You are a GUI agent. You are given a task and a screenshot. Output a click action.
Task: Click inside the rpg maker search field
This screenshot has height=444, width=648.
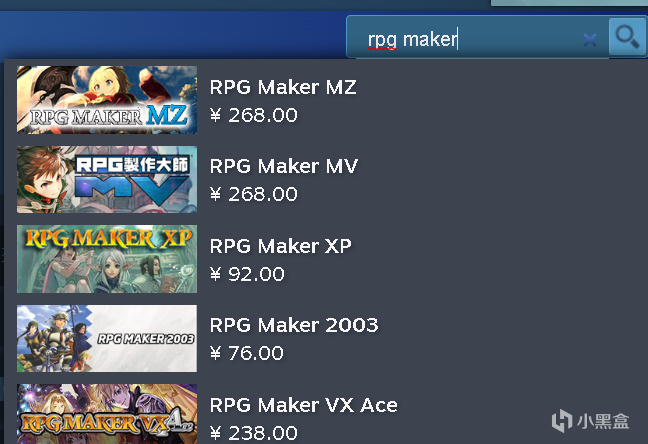(471, 40)
